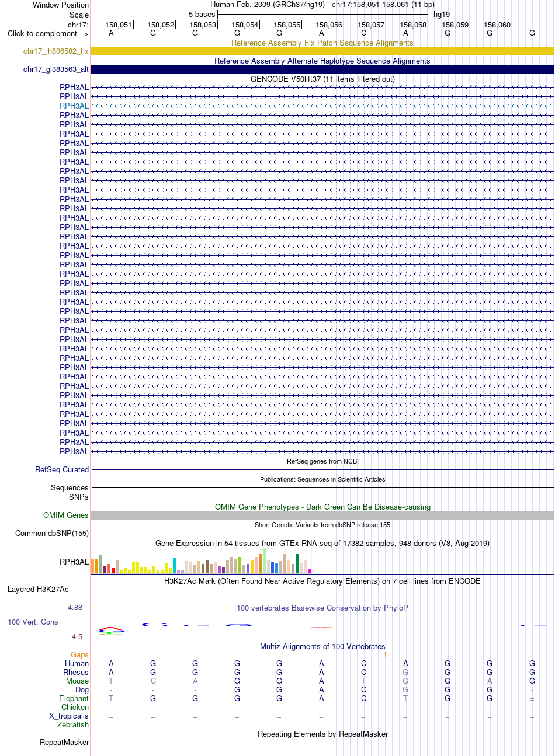The width and height of the screenshot is (555, 756).
Task: Open Short Genetic Variants from dbSNP title
Action: point(322,525)
